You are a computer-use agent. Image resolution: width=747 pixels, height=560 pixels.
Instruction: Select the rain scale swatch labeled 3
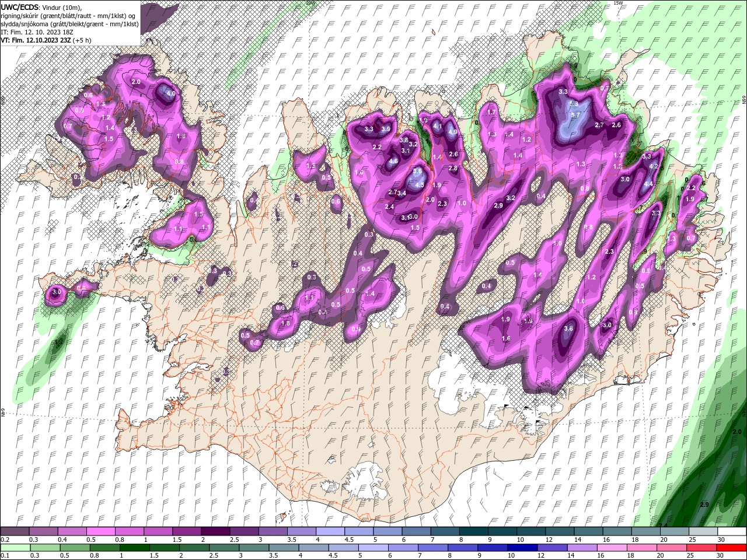[254, 548]
